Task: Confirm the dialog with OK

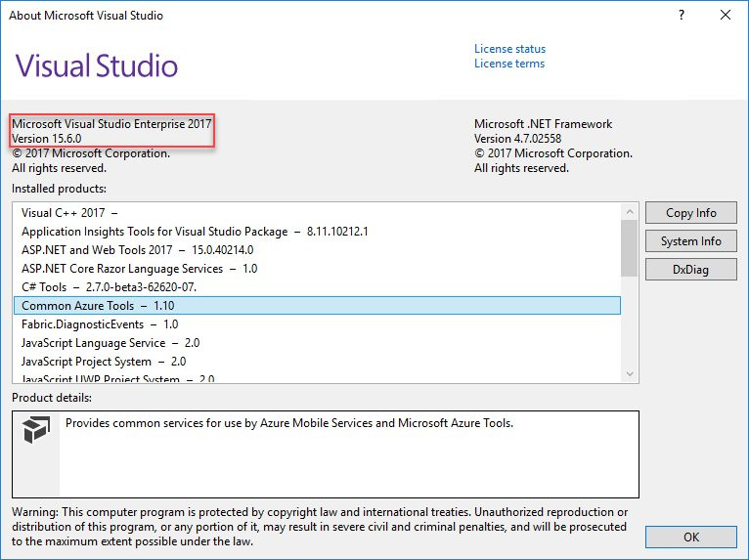Action: point(690,538)
